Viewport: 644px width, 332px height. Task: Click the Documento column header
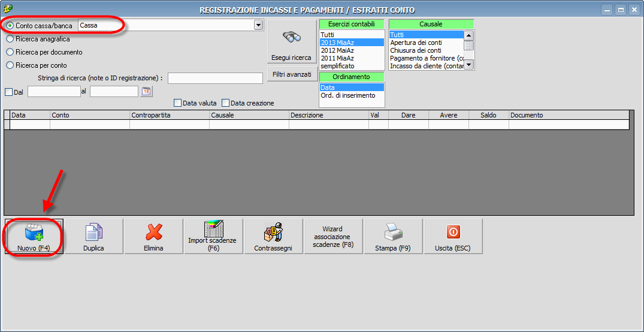tap(569, 115)
